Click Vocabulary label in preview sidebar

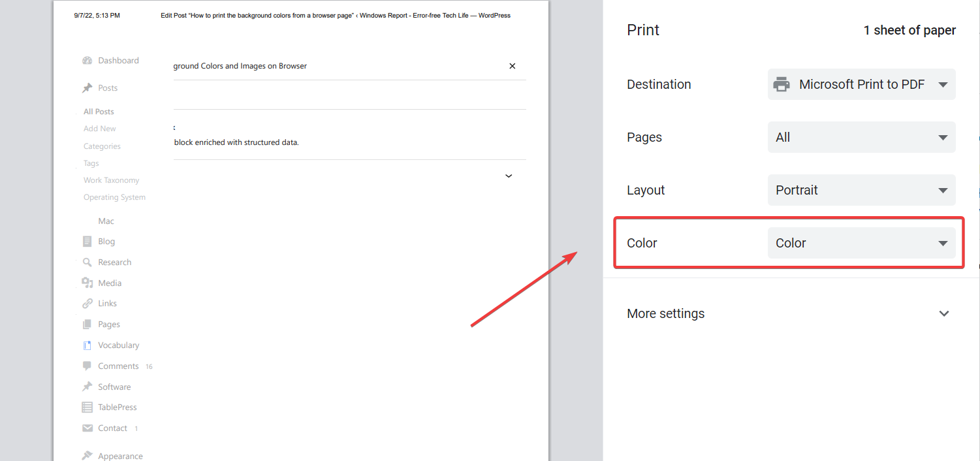(119, 345)
